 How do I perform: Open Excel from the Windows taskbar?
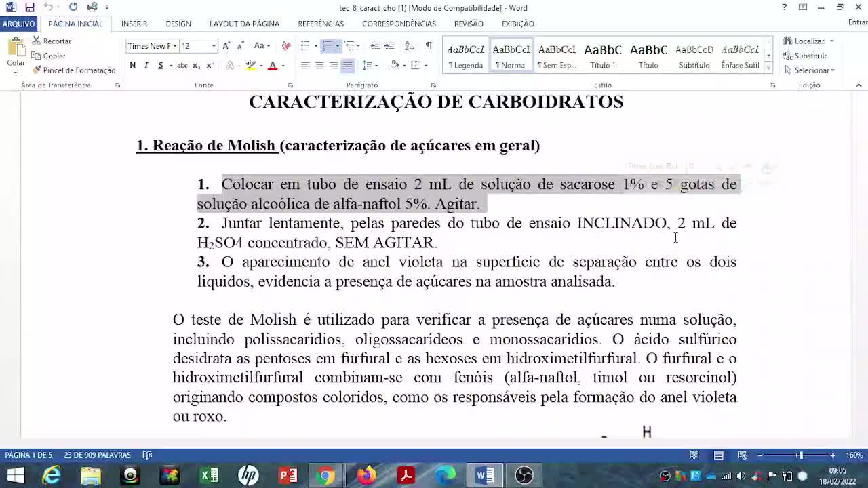[209, 475]
